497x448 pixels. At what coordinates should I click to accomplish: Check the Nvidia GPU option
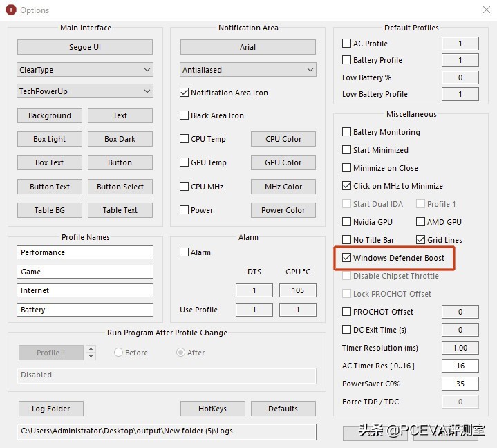pos(347,222)
